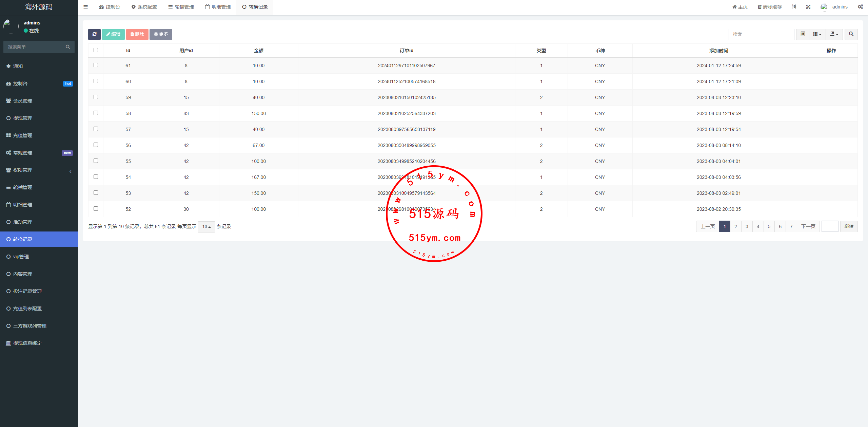Click the sidebar menu search magnifier icon
The width and height of the screenshot is (868, 427).
(x=68, y=47)
